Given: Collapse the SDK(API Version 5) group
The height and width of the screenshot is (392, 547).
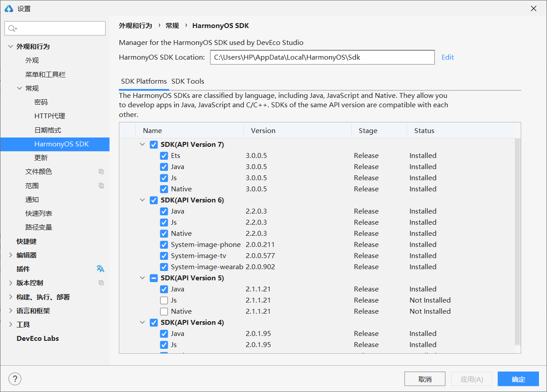Looking at the screenshot, I should (142, 278).
